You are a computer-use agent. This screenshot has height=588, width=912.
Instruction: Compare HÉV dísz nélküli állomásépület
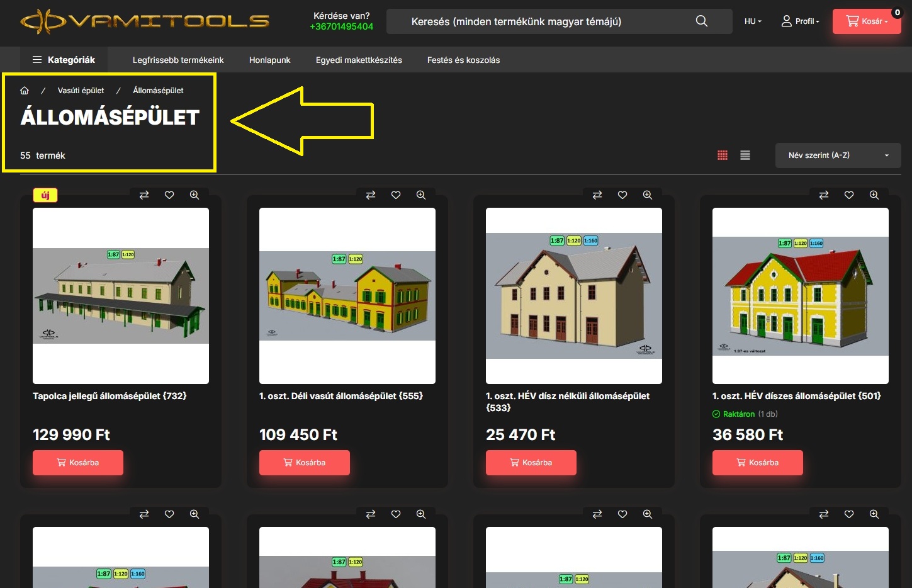pos(597,195)
